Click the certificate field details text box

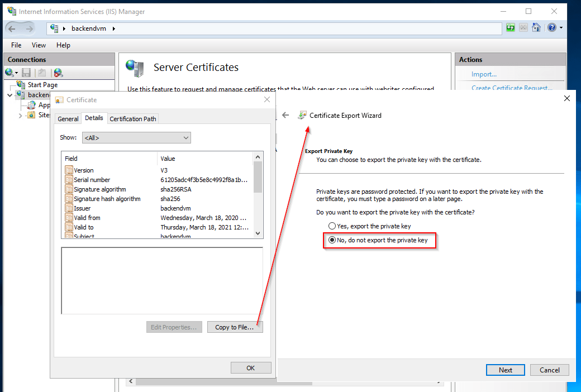pos(163,281)
